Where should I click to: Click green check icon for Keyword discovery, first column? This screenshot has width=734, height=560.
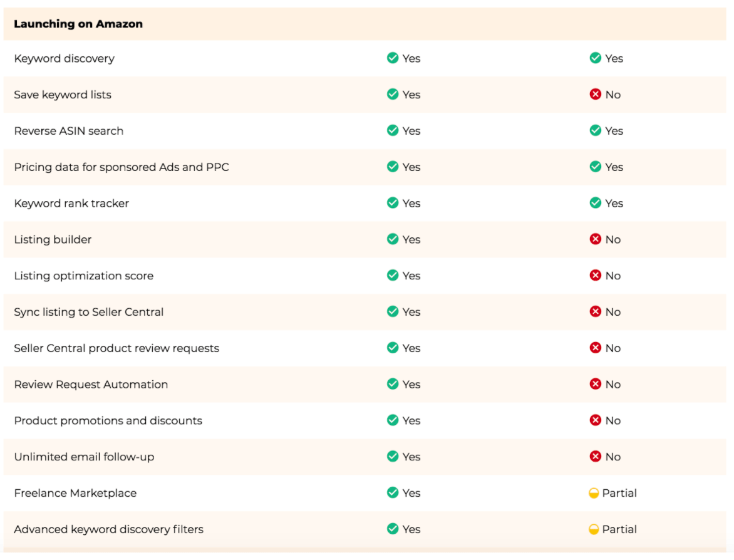(x=393, y=58)
